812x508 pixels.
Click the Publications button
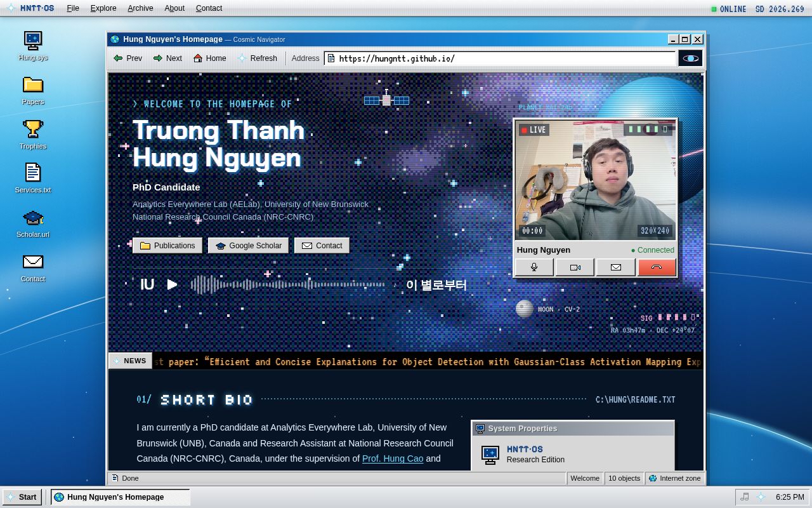coord(167,246)
